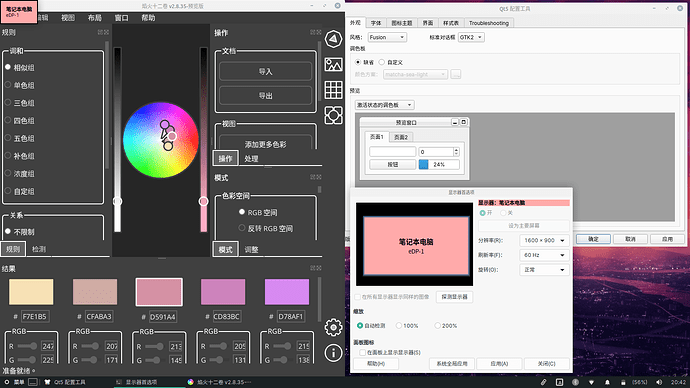690x388 pixels.
Task: Open the grid board view icon
Action: point(333,90)
